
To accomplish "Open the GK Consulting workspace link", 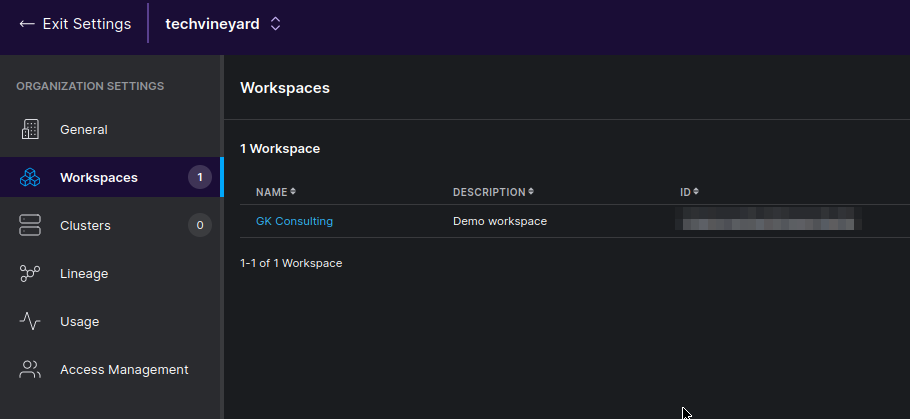I will (x=294, y=221).
